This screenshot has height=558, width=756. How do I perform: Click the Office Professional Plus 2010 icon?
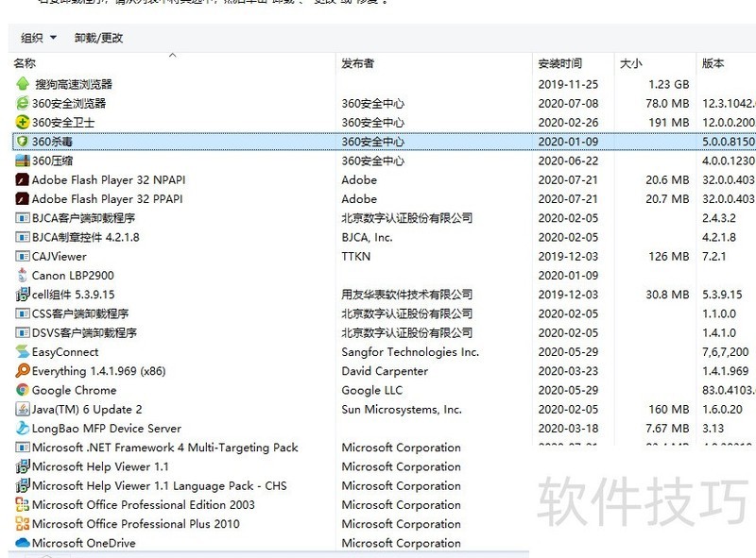pyautogui.click(x=23, y=524)
